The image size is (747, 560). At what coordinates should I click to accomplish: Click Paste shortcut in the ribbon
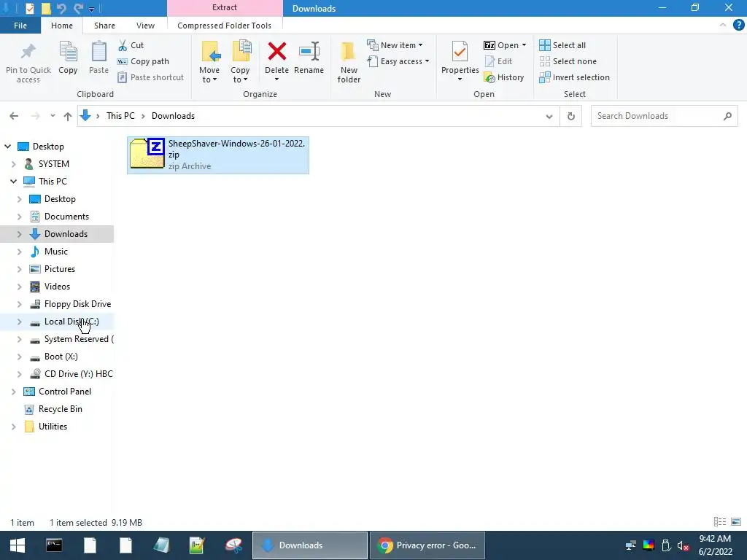pos(150,77)
